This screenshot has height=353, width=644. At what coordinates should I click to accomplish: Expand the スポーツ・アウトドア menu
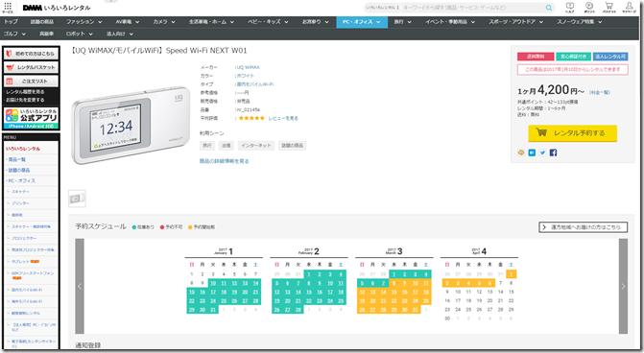[515, 22]
